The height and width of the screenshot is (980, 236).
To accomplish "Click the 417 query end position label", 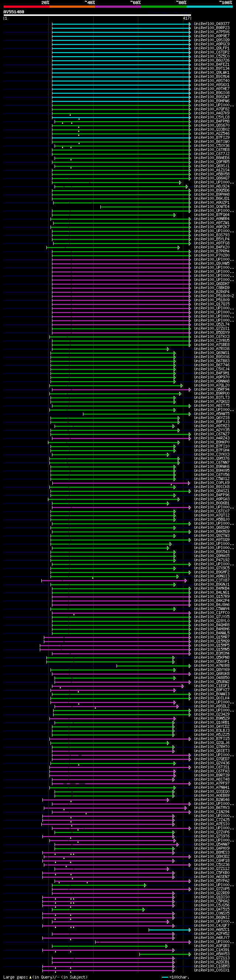I will 186,18.
